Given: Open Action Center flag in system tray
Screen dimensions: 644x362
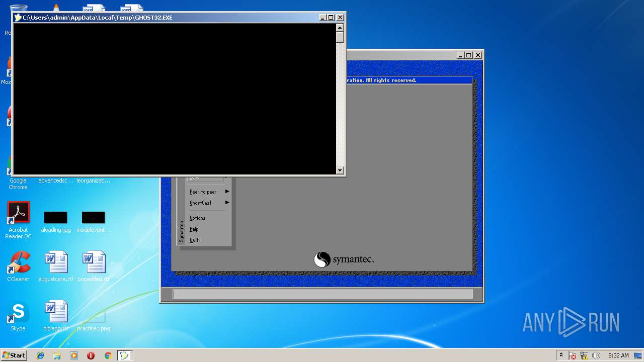Looking at the screenshot, I should coord(572,355).
